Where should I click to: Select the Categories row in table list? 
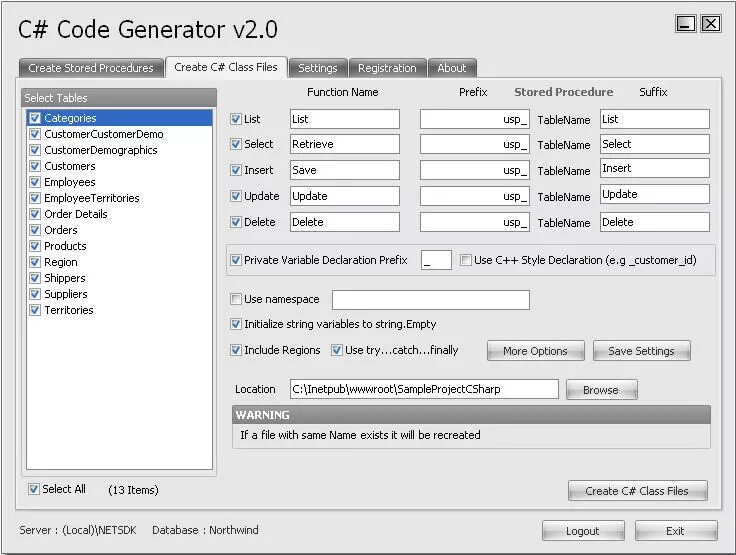coord(120,118)
